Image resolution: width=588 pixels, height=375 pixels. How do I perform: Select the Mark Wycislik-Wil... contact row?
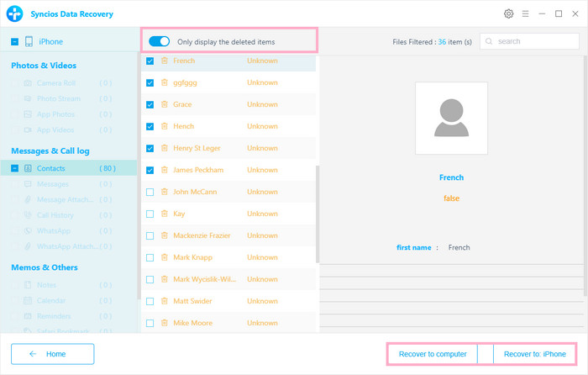(x=228, y=279)
